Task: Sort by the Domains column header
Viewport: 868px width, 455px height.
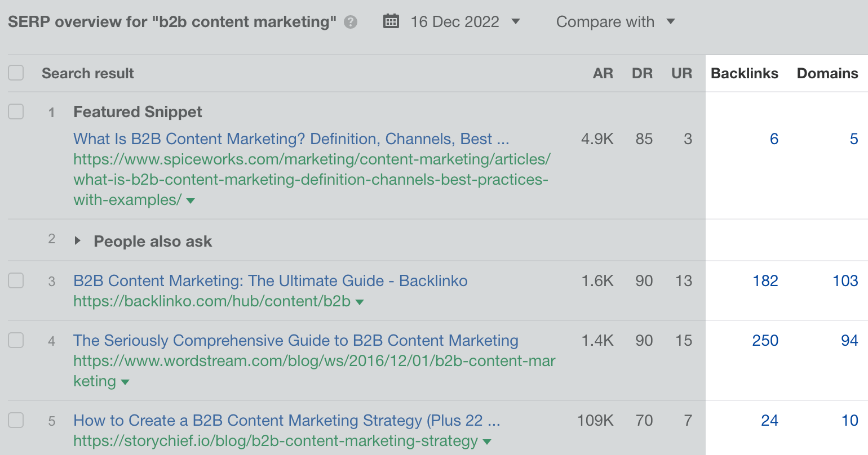Action: pyautogui.click(x=827, y=73)
